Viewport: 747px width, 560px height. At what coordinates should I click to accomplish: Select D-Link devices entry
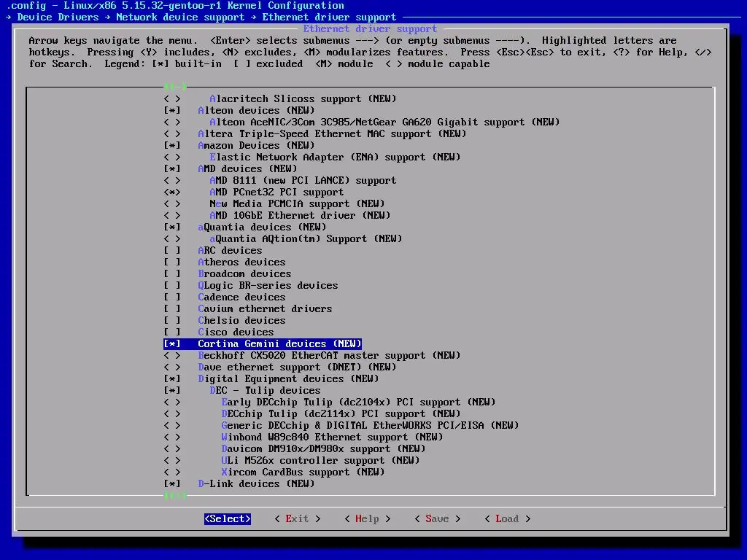coord(256,484)
